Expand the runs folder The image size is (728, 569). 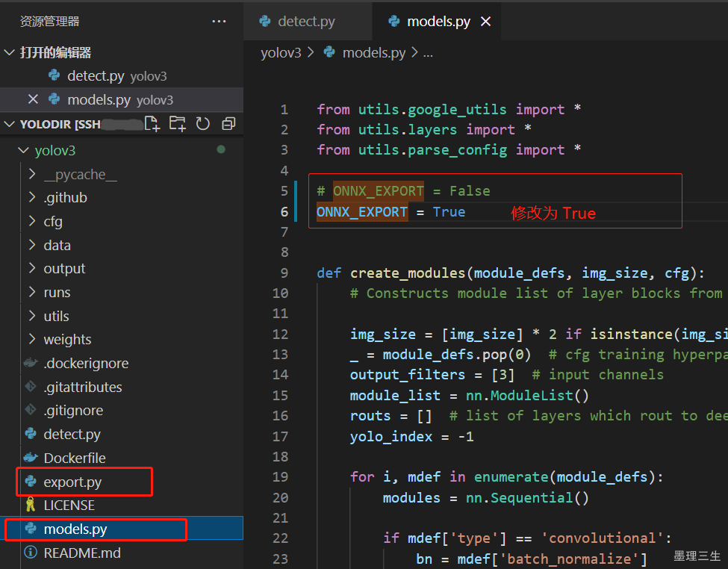32,292
